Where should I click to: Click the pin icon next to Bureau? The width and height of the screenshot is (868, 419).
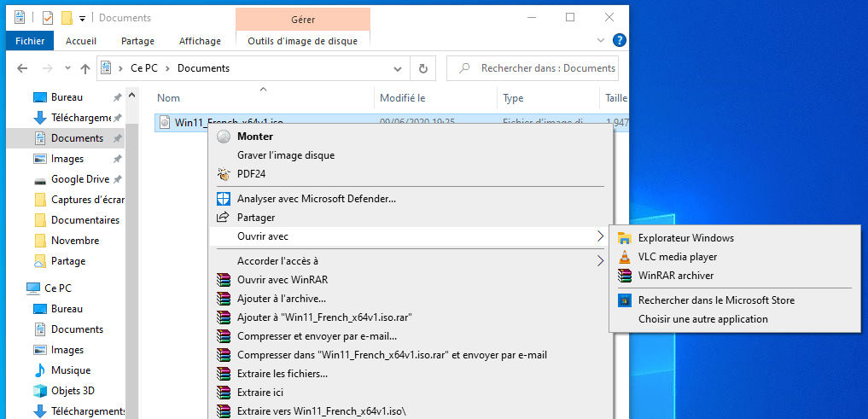118,97
